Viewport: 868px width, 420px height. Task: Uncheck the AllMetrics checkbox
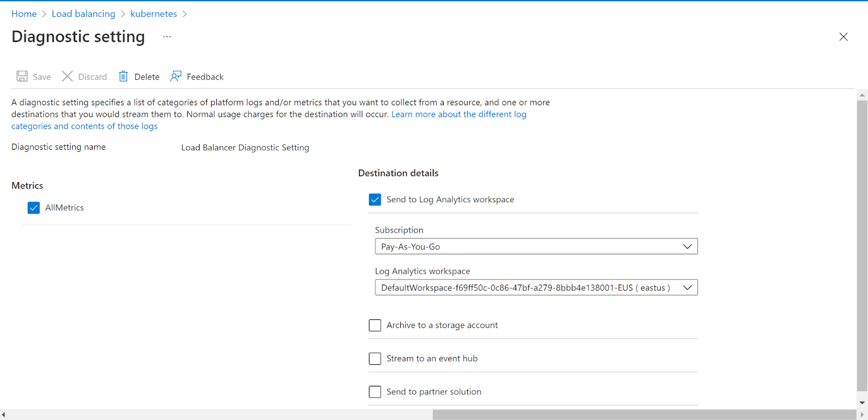tap(34, 208)
